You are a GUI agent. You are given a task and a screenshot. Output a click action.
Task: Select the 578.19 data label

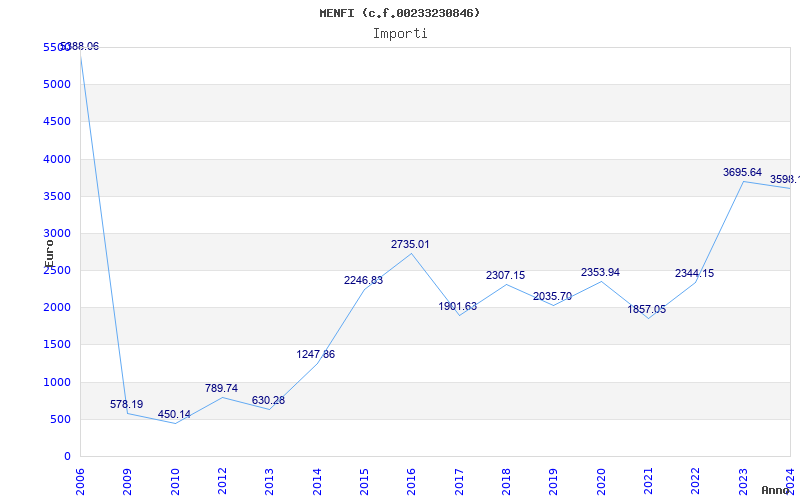(x=127, y=405)
